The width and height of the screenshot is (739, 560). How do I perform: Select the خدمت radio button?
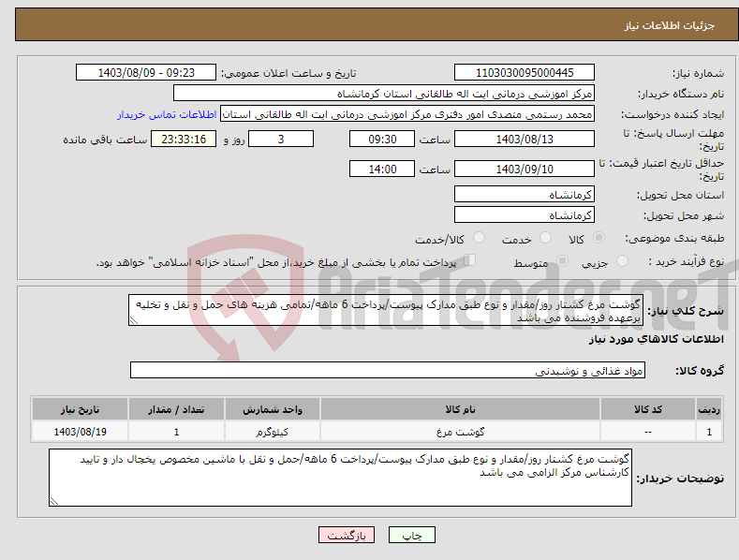point(545,238)
